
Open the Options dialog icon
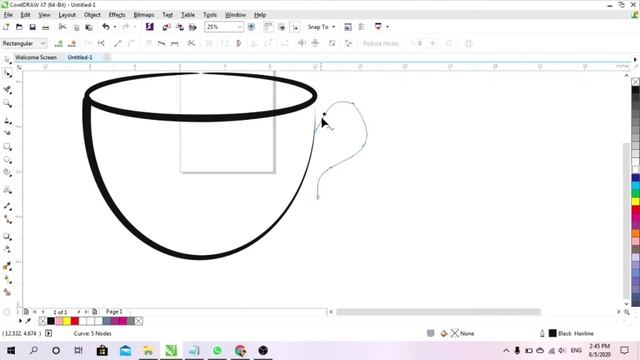click(361, 27)
